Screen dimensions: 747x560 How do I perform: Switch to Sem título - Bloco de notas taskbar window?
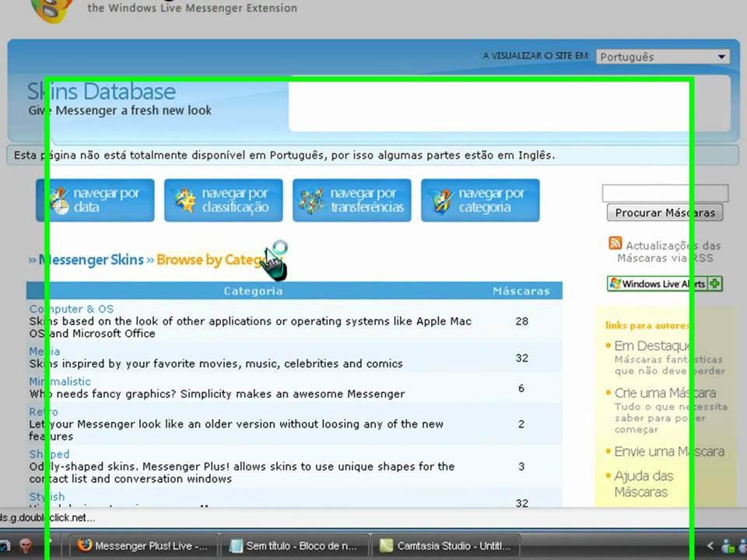point(295,546)
